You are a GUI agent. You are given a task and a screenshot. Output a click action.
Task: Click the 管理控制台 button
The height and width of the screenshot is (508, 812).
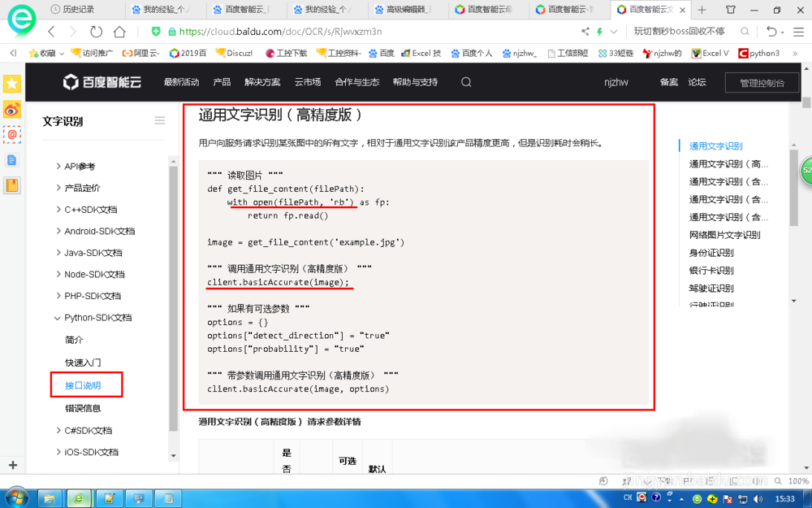point(762,83)
